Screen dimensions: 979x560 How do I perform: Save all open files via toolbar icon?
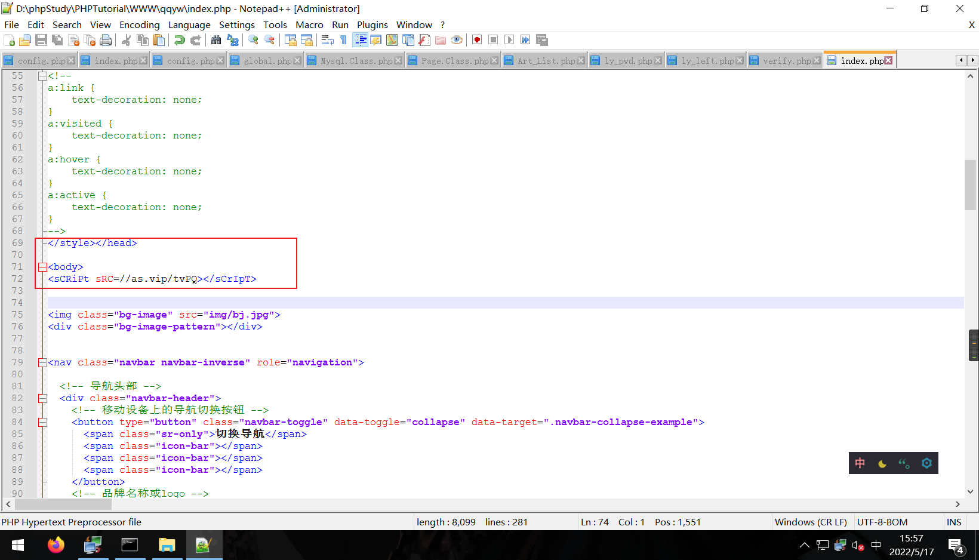pyautogui.click(x=57, y=39)
